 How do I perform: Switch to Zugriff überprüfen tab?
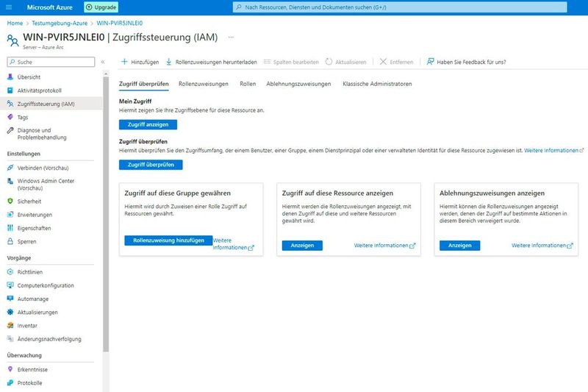tap(143, 84)
